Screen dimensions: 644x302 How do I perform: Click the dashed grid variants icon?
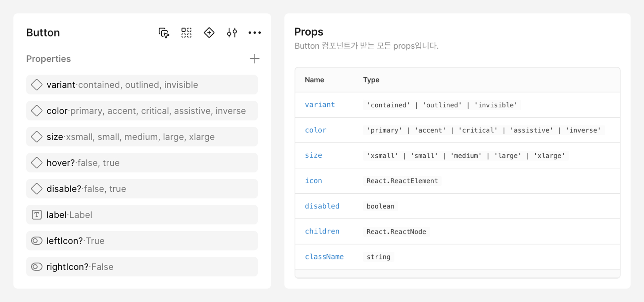186,33
